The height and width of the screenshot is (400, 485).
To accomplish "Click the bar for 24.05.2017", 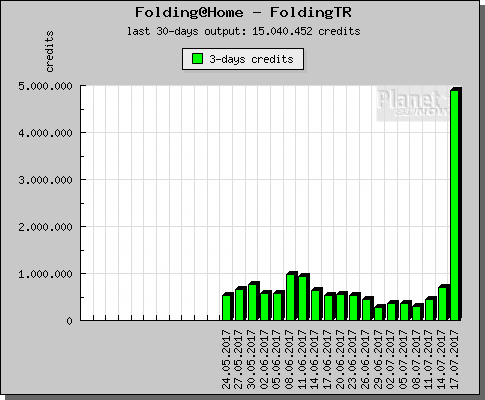I will pyautogui.click(x=228, y=307).
